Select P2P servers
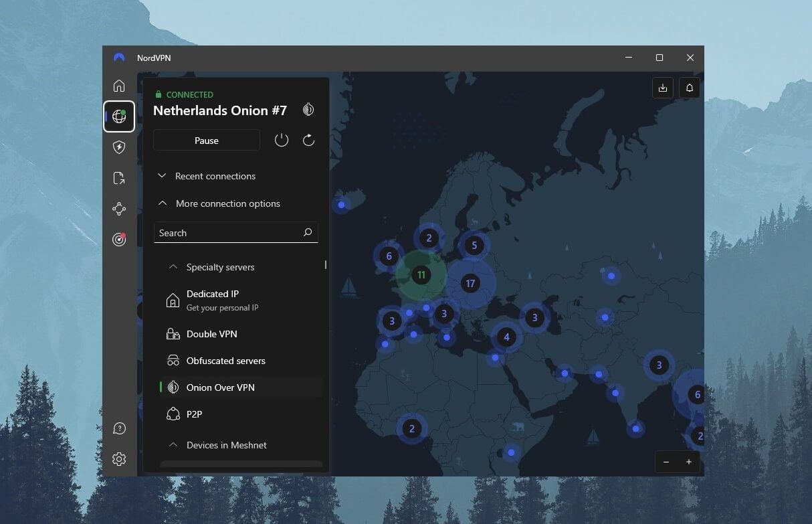Screen dimensions: 812x524 (x=241, y=414)
